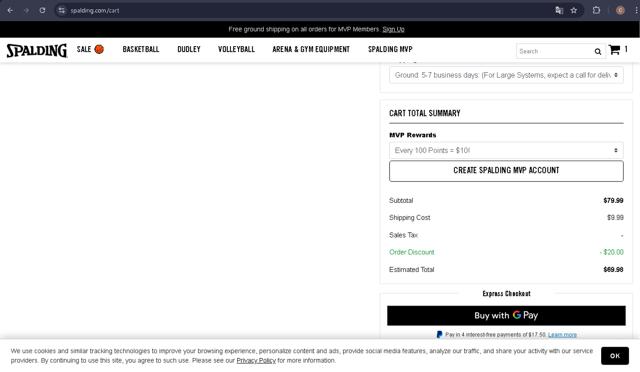The width and height of the screenshot is (640, 372).
Task: Open the shopping cart icon
Action: point(614,50)
